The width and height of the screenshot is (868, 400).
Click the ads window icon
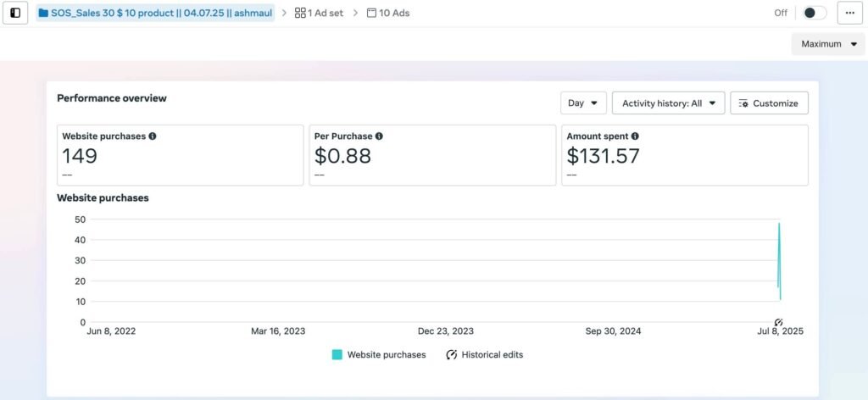point(372,13)
